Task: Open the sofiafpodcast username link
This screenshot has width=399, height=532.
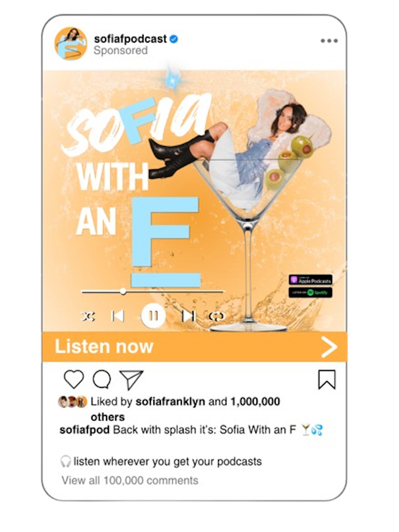Action: click(130, 39)
